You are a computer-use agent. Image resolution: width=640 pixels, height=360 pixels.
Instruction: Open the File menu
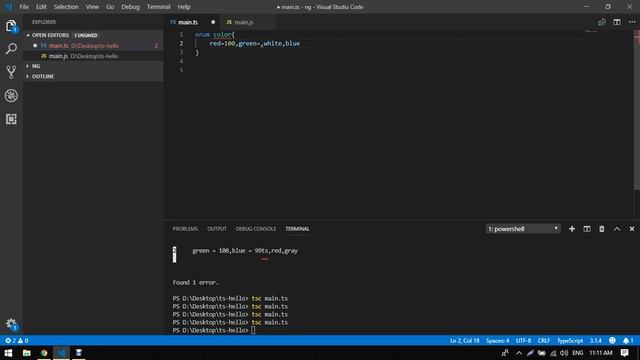coord(24,7)
